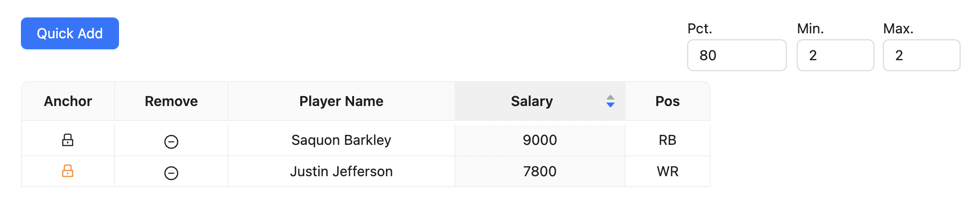Unlock the orange anchor for Justin Jefferson

tap(68, 171)
